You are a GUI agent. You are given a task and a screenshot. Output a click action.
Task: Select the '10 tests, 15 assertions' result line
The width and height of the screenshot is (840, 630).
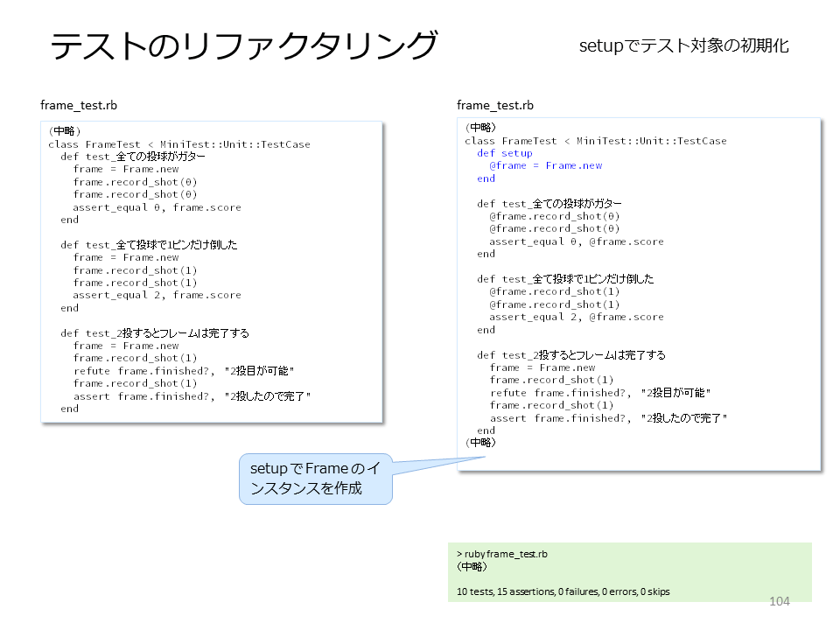(563, 591)
